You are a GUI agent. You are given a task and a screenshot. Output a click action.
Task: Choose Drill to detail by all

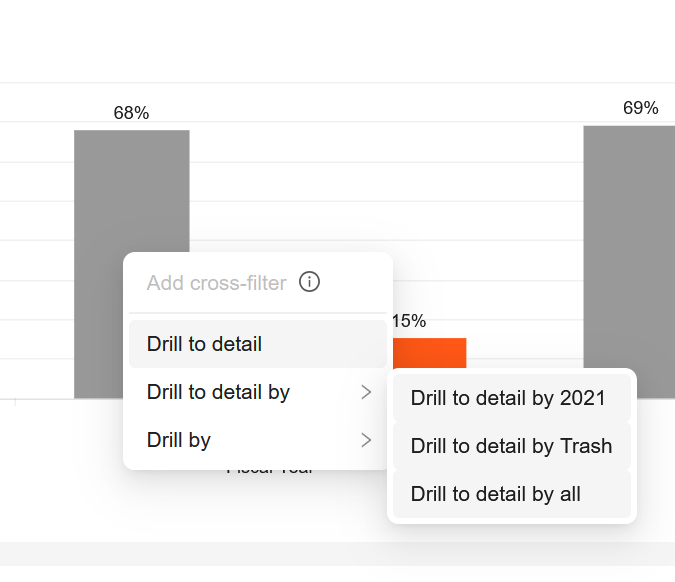[x=495, y=494]
